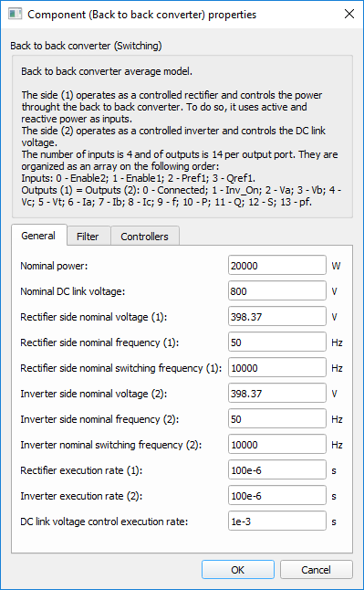Confirm settings with the OK button
Screen dimensions: 364x590
coord(238,570)
